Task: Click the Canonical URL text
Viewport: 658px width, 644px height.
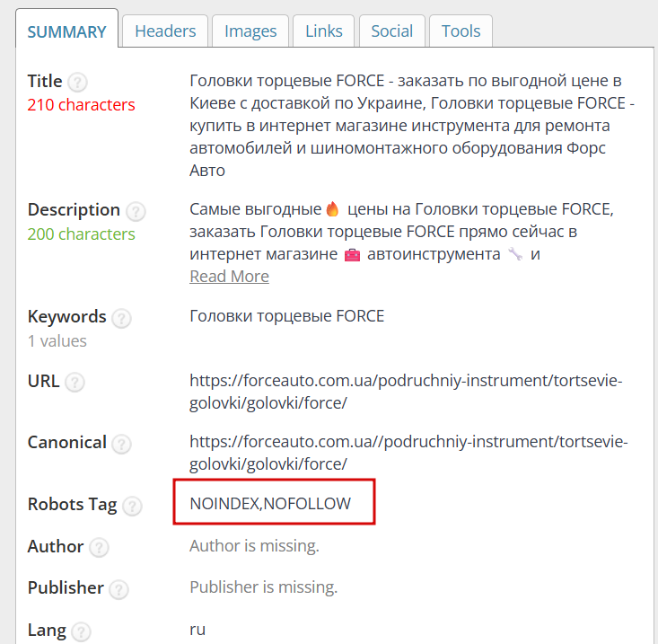Action: click(408, 453)
